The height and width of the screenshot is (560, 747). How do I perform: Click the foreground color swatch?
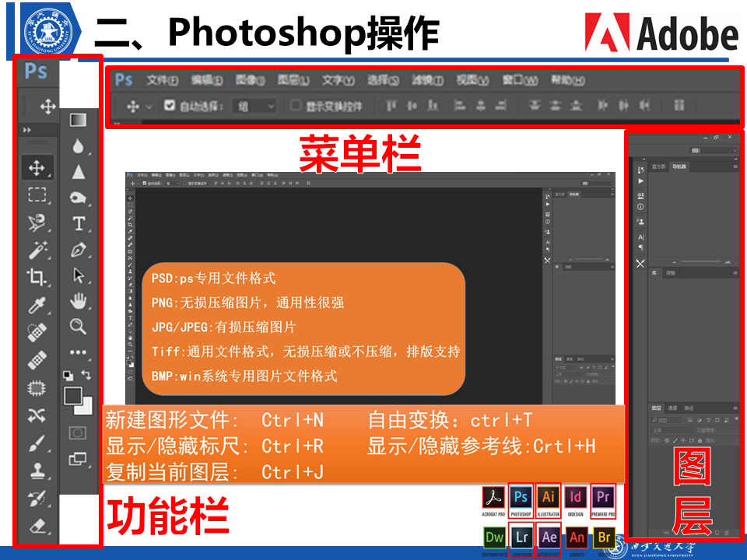click(74, 394)
